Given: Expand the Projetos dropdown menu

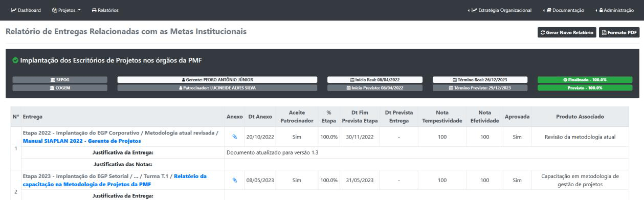Looking at the screenshot, I should (67, 10).
